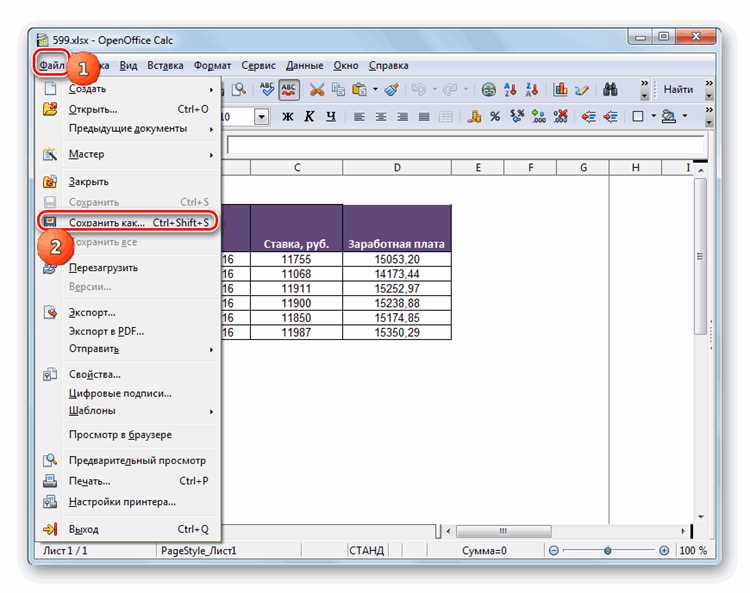Justify cell text
The image size is (750, 593).
[x=424, y=117]
